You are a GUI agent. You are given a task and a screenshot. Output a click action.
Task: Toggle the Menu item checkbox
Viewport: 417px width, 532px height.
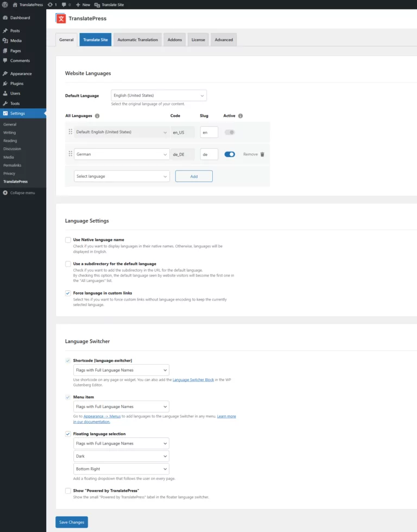(68, 397)
